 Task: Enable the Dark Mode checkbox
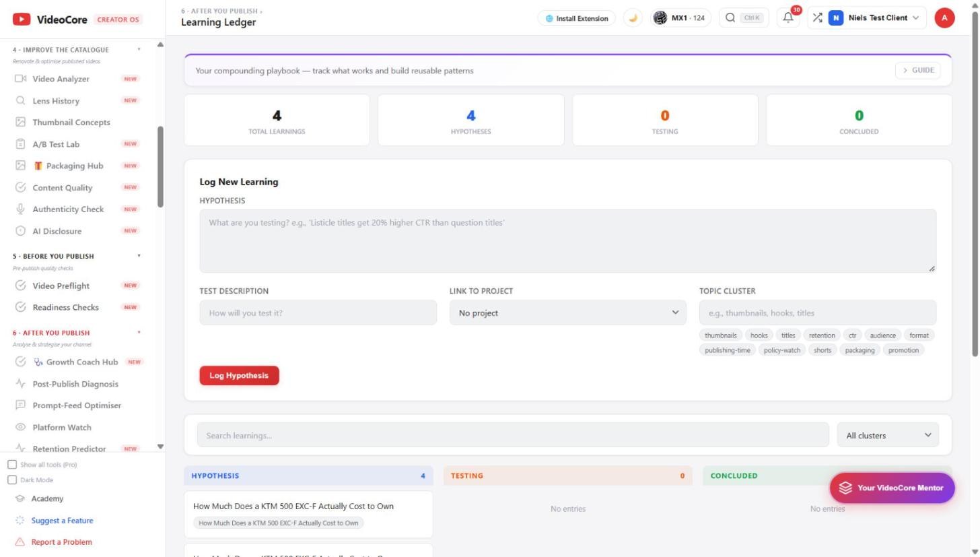tap(12, 480)
